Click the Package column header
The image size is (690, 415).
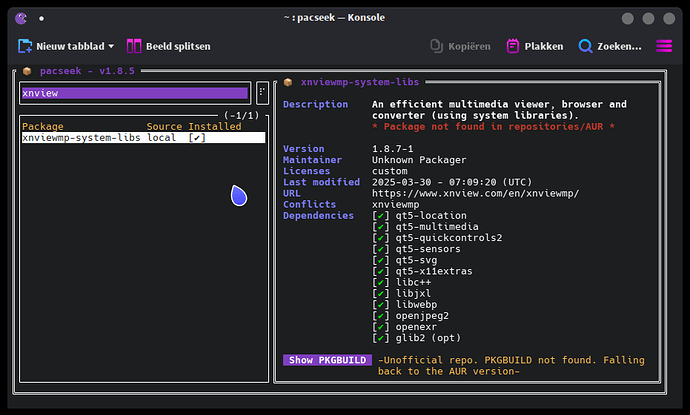point(43,126)
